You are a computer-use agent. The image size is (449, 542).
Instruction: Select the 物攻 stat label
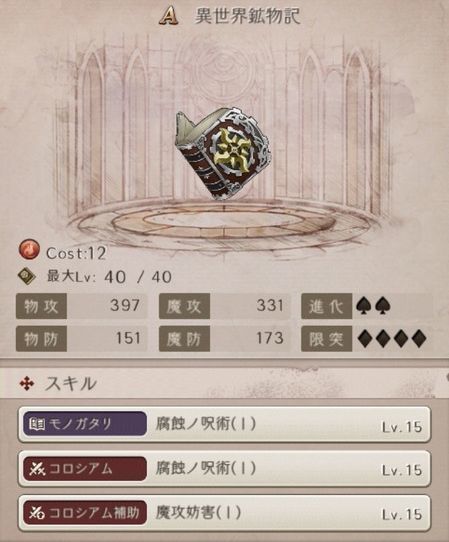(41, 306)
